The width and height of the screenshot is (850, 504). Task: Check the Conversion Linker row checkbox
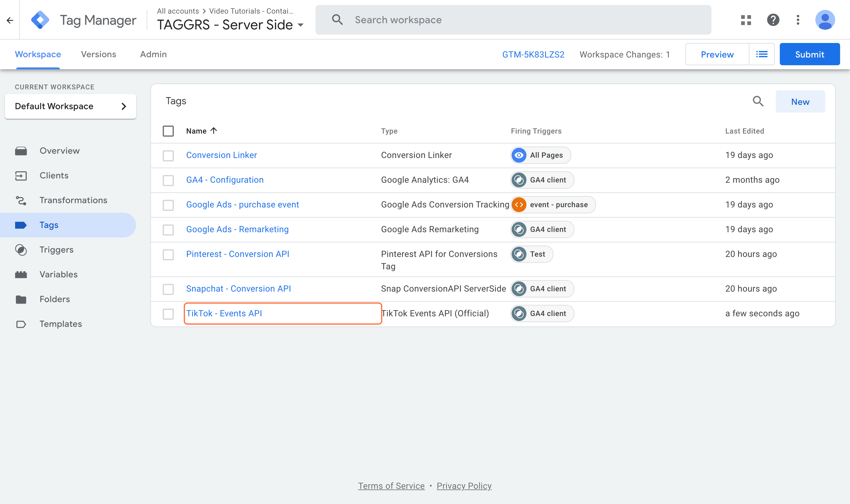(168, 156)
